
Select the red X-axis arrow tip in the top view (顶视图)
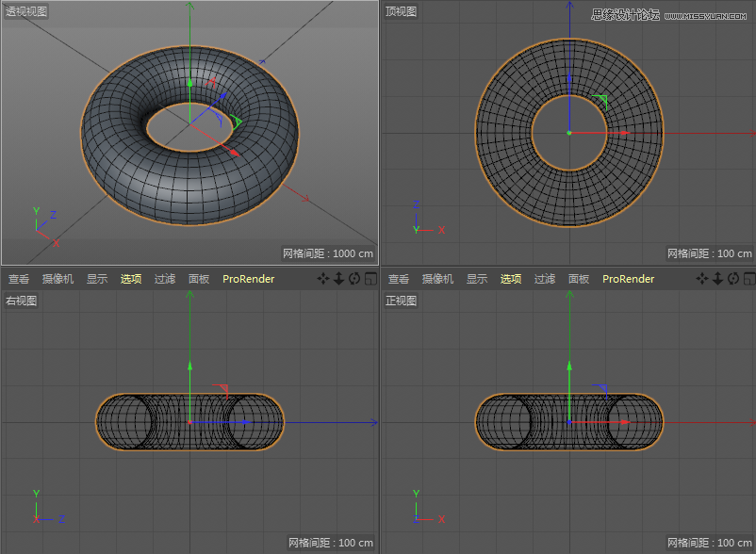[x=625, y=133]
